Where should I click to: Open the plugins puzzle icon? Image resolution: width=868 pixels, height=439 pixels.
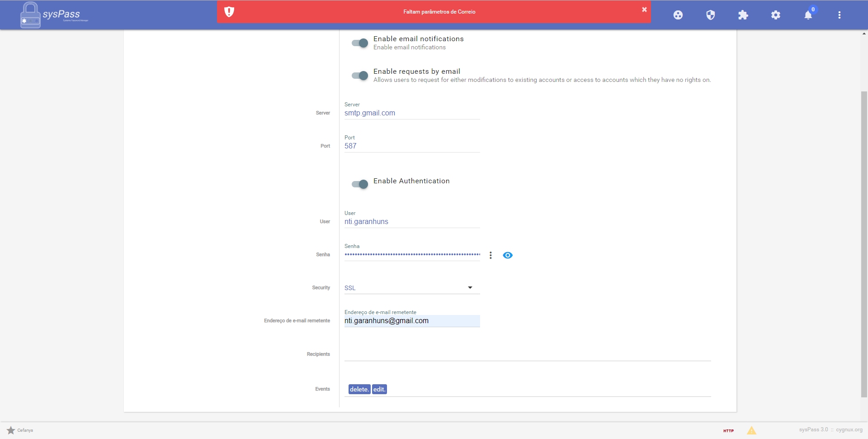[743, 15]
